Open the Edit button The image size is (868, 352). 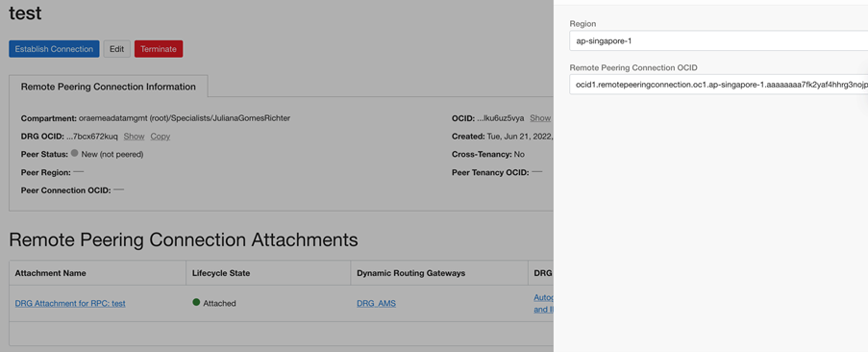coord(117,49)
